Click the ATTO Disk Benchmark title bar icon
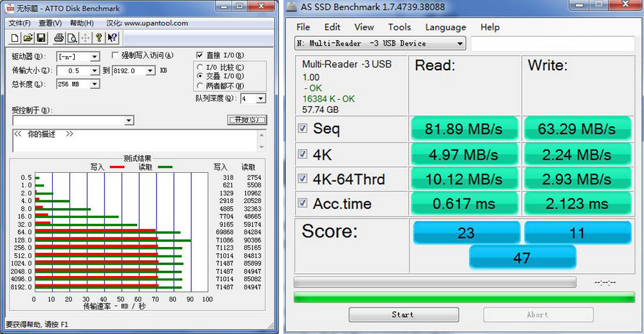 pos(8,8)
